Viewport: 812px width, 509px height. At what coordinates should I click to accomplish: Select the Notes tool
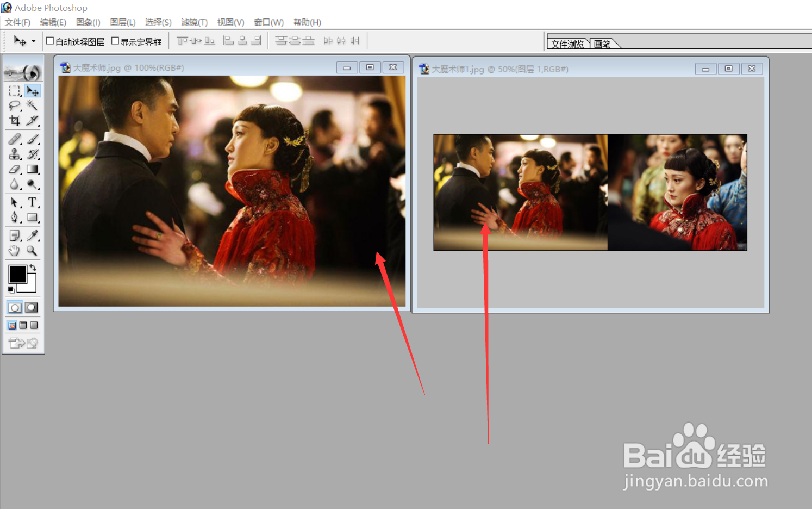tap(15, 236)
